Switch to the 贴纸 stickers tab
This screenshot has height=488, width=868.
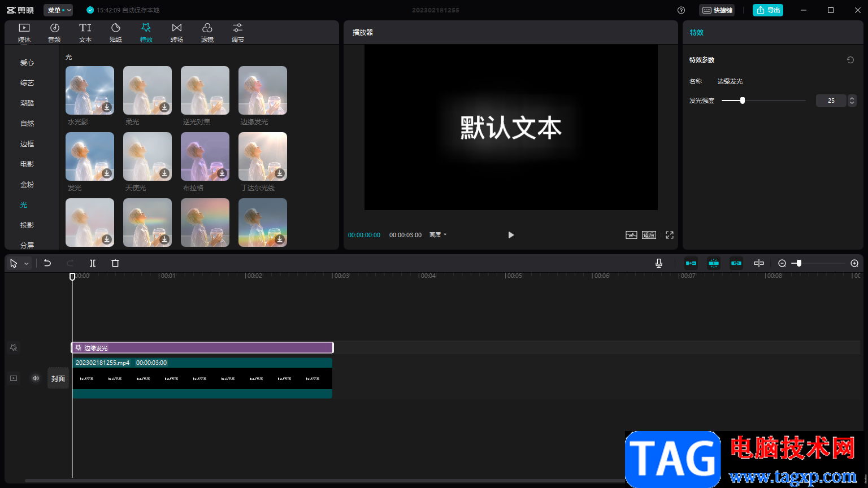coord(116,33)
